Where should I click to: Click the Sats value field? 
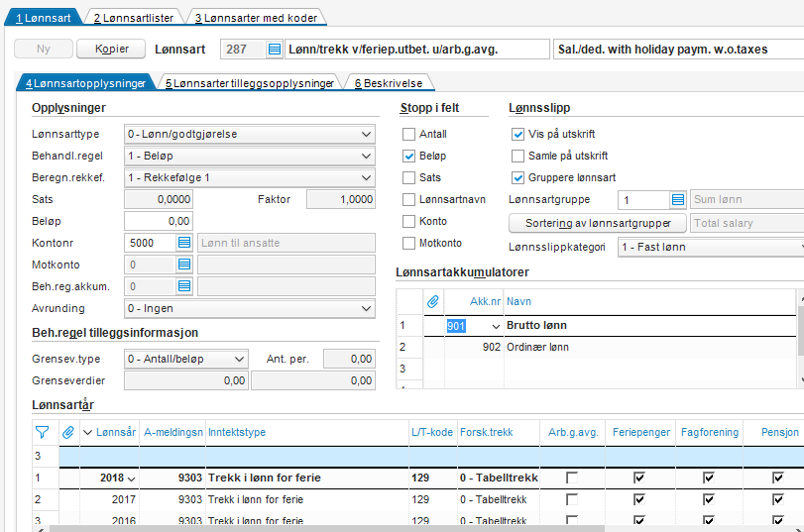(x=159, y=199)
